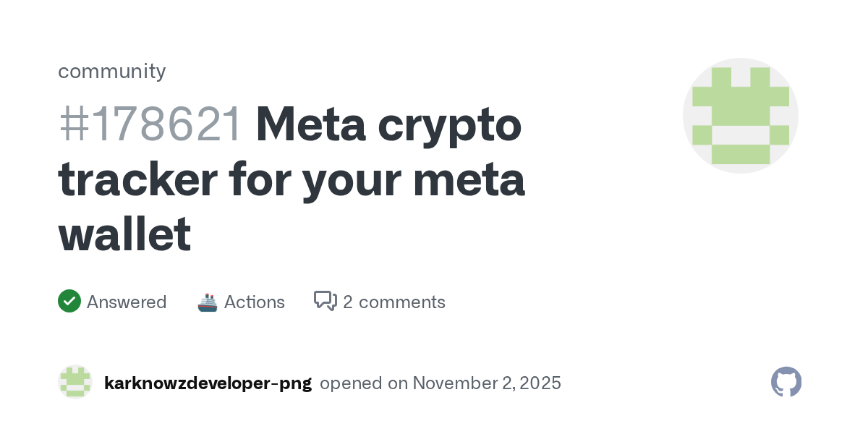Viewport: 868px width, 434px height.
Task: Click the capitalized word "Meta" in title
Action: click(310, 124)
